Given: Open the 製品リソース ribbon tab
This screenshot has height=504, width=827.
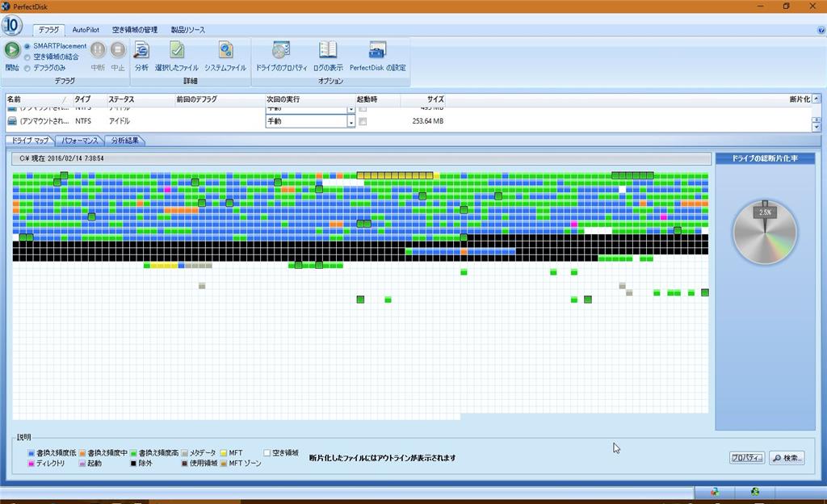Looking at the screenshot, I should pyautogui.click(x=187, y=30).
